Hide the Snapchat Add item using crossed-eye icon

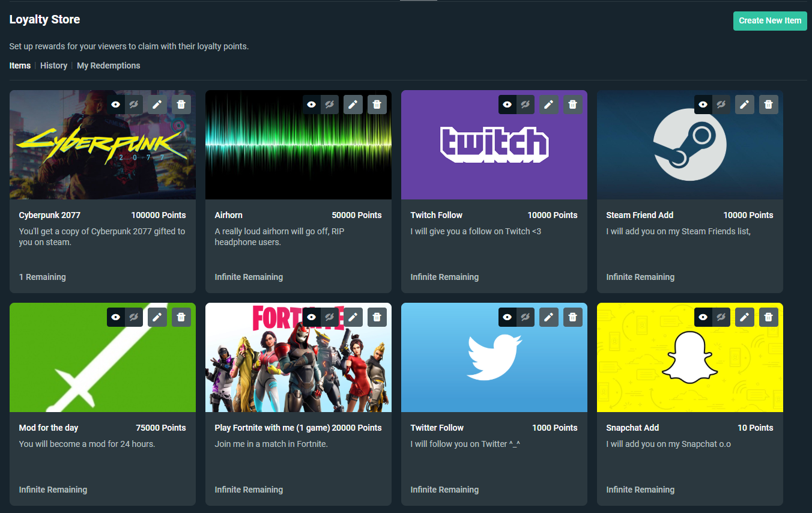click(x=721, y=317)
